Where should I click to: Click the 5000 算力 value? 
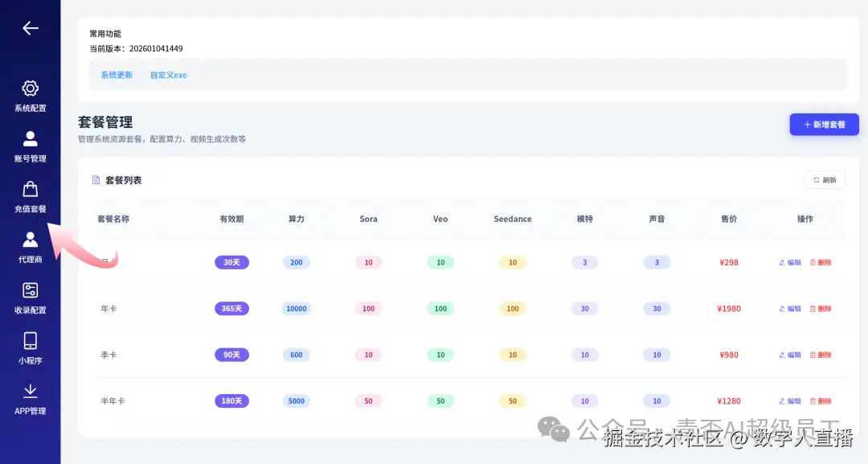pos(296,401)
